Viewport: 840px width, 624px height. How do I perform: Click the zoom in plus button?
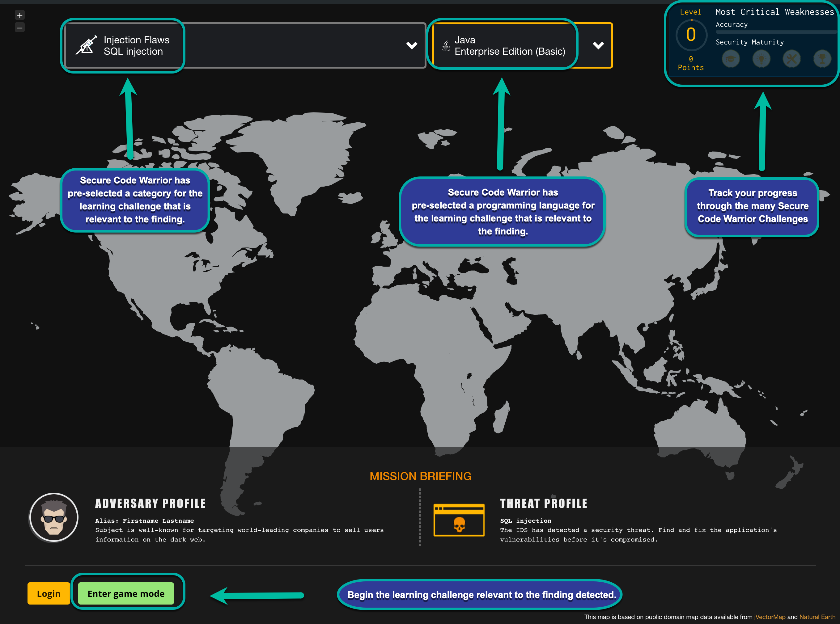click(20, 15)
